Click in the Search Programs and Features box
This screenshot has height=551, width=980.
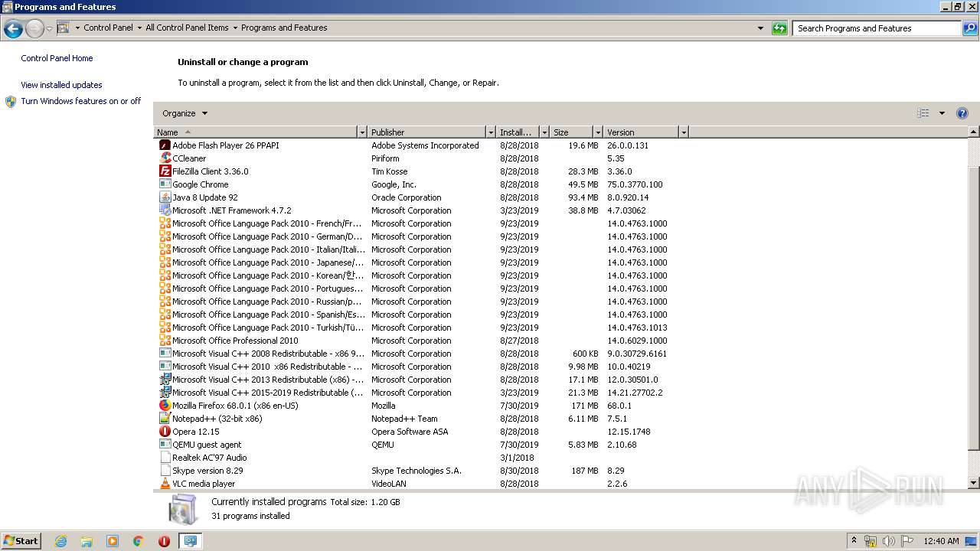877,28
